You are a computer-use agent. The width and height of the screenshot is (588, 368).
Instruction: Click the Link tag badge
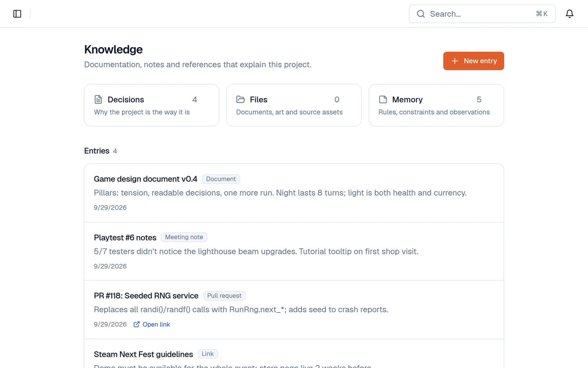click(x=208, y=354)
